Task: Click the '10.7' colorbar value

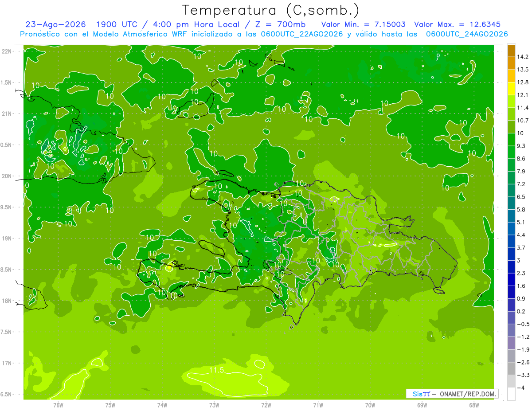Action: pyautogui.click(x=523, y=120)
